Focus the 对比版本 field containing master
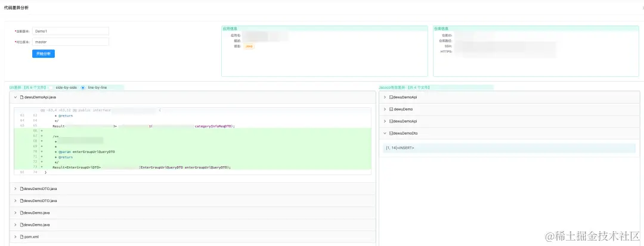Image resolution: width=644 pixels, height=246 pixels. tap(70, 42)
